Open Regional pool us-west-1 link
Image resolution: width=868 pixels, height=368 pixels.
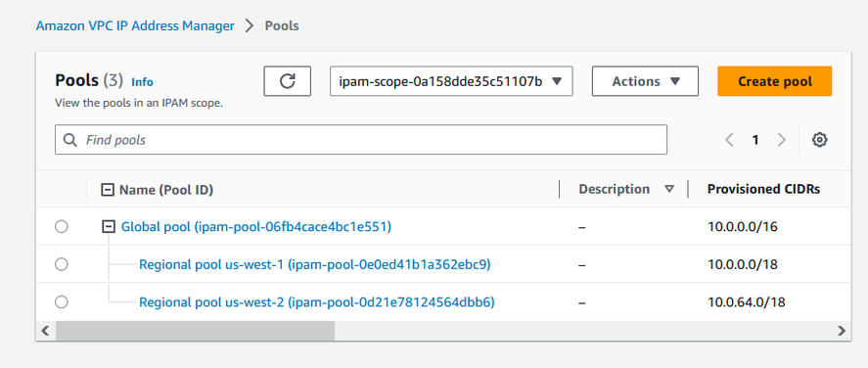point(314,264)
